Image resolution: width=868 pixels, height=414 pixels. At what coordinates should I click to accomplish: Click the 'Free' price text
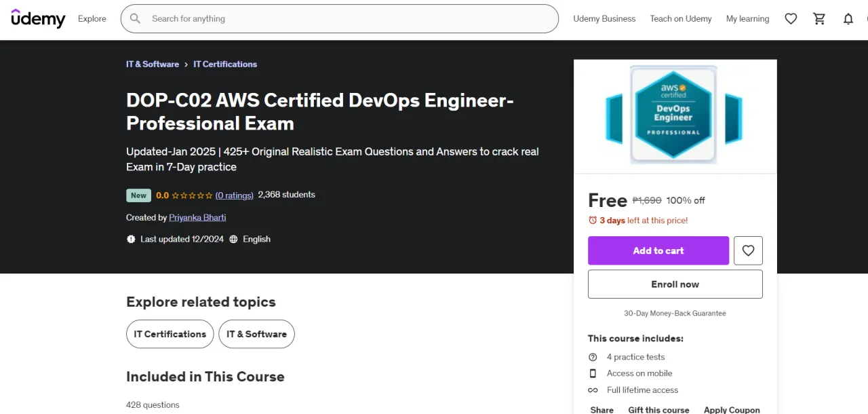click(608, 200)
